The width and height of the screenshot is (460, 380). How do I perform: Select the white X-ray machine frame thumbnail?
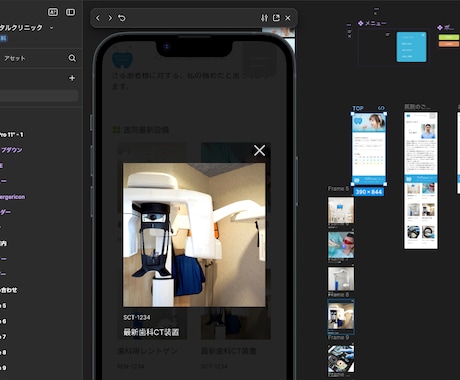pyautogui.click(x=341, y=279)
